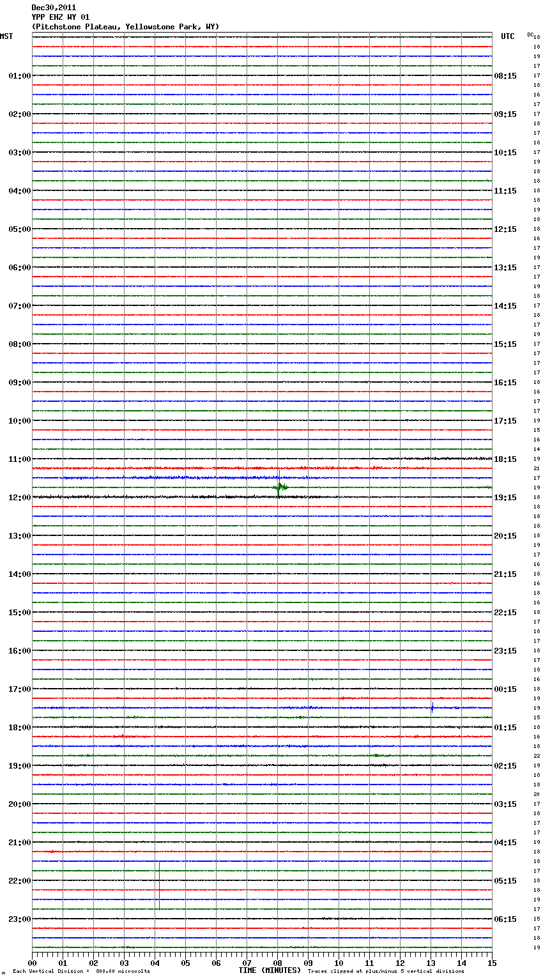Viewport: 543px width, 980px height.
Task: Select minute 04 on the bottom axis
Action: pos(155,963)
